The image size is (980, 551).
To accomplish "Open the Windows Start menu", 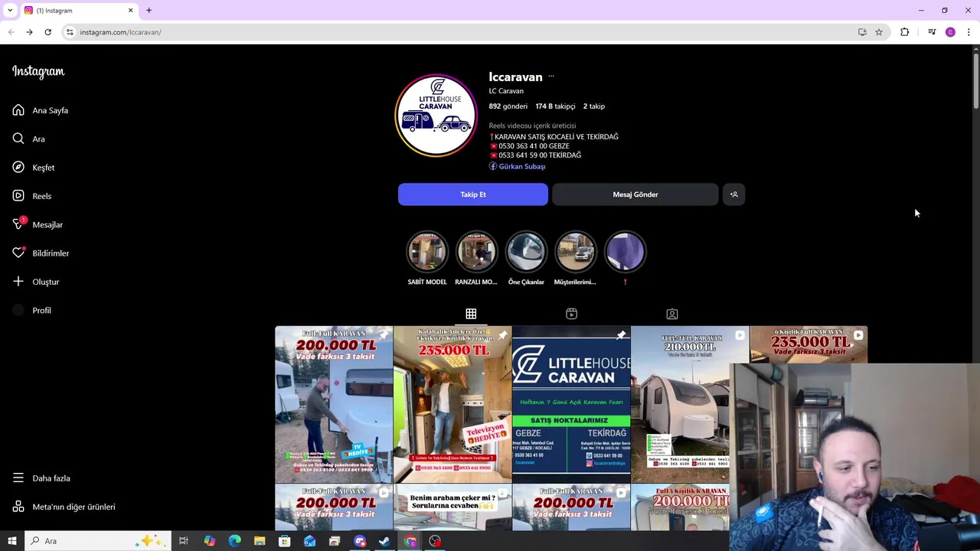I will pos(11,541).
